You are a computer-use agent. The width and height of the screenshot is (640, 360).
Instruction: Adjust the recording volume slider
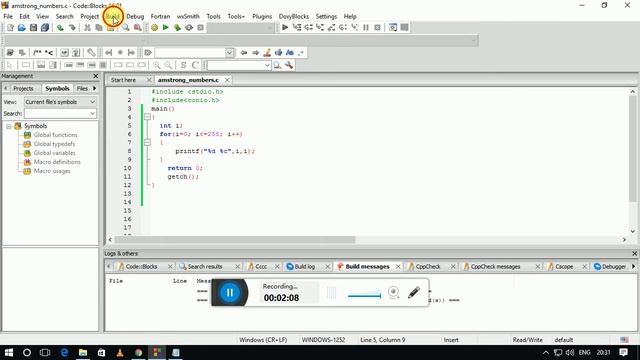364,295
